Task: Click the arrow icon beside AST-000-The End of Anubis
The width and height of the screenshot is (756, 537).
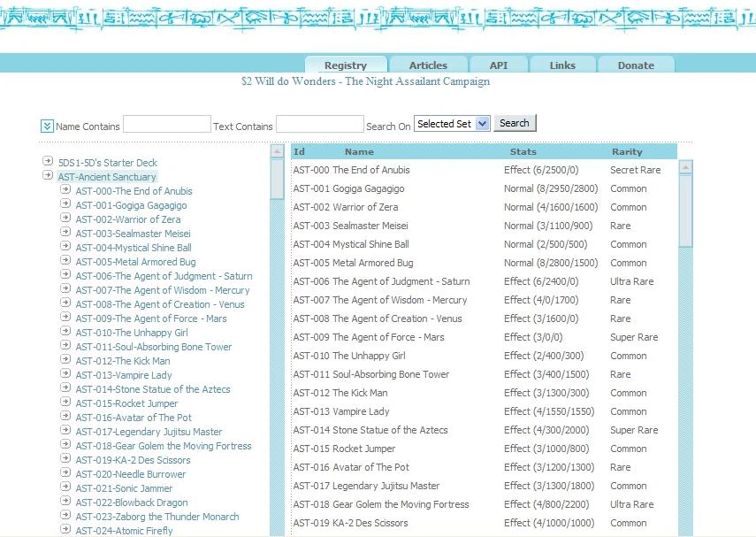Action: point(65,189)
